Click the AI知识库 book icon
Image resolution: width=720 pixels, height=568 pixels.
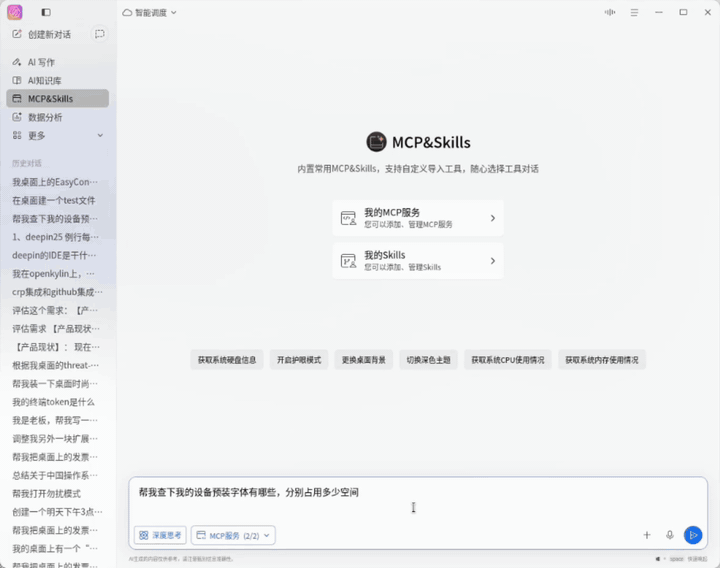pyautogui.click(x=17, y=80)
